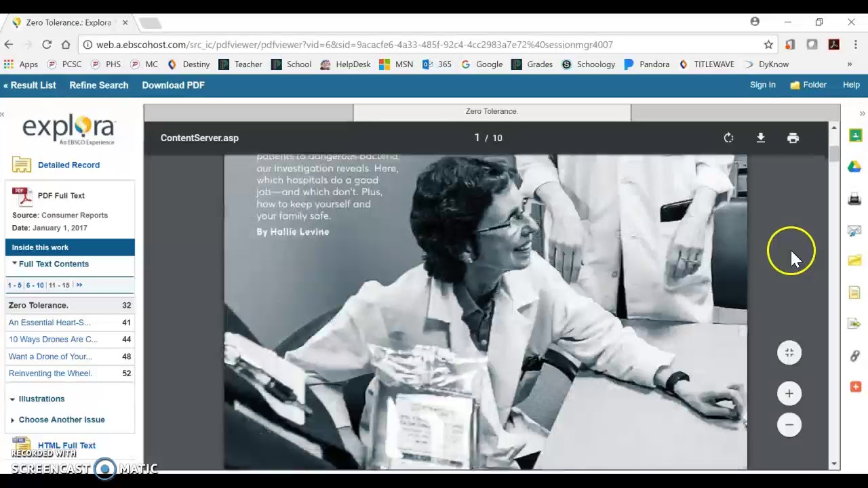Open the Cite tool in the right sidebar
Image resolution: width=868 pixels, height=488 pixels.
(855, 292)
